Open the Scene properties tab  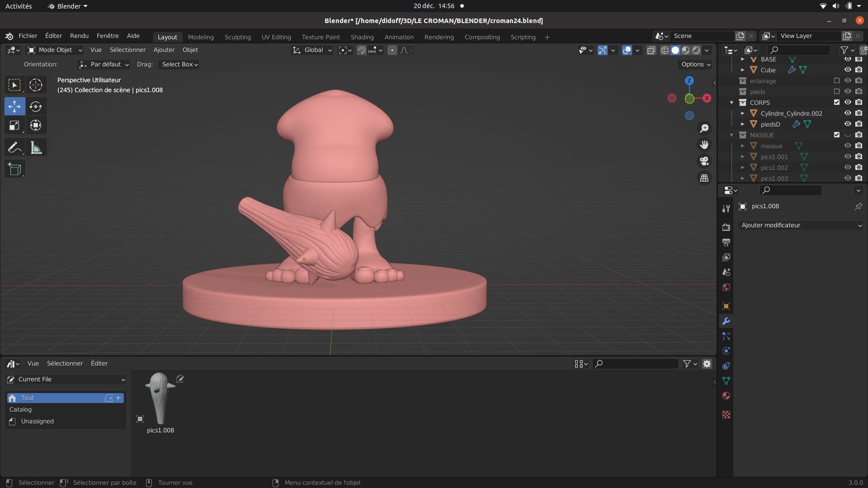[726, 272]
